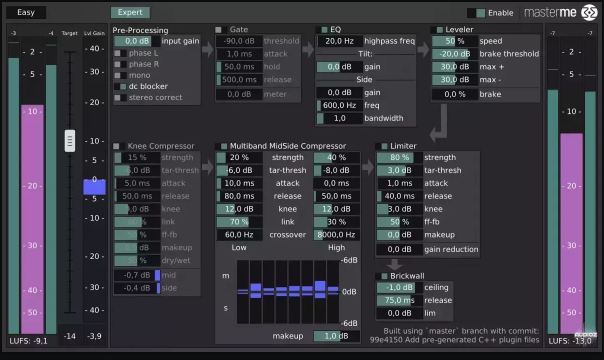Screen dimensions: 604x360
Task: Click the Multiband High strength 40 % slider
Action: pos(337,157)
